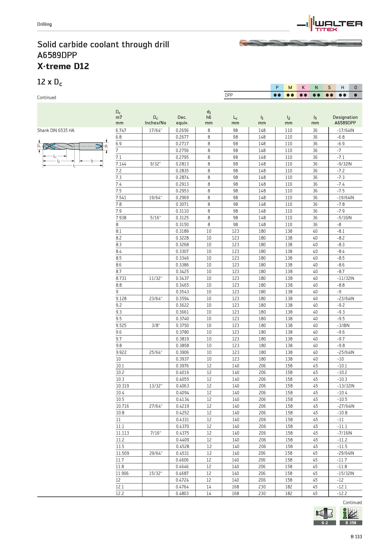Click the Dc value '8.731'
Screen dimensions: 392x555
[x=121, y=278]
